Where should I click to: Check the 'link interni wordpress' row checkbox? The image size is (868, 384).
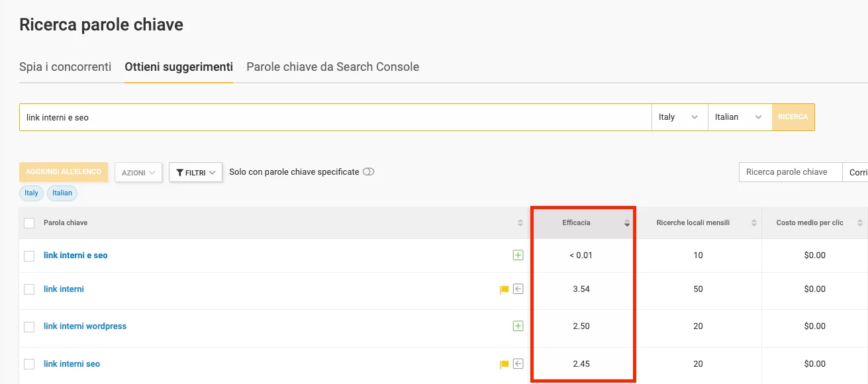click(x=29, y=326)
